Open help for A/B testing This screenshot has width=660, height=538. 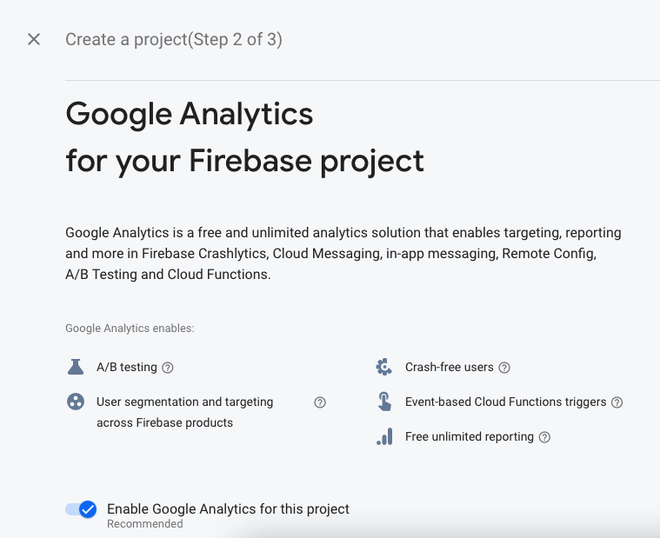point(168,368)
